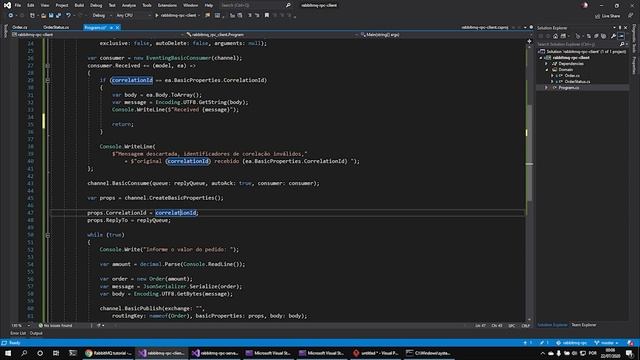Open the Debug configuration dropdown
This screenshot has width=640, height=360.
point(101,16)
